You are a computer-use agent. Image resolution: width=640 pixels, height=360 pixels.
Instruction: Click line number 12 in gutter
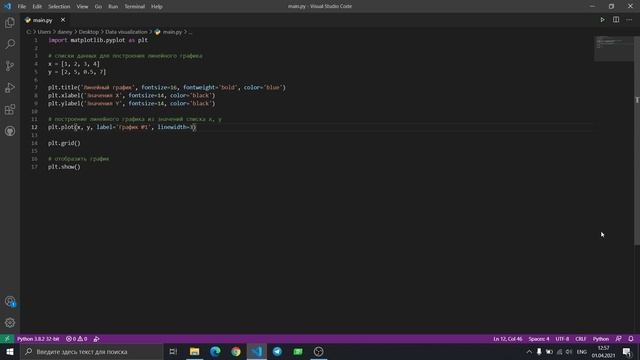click(34, 127)
